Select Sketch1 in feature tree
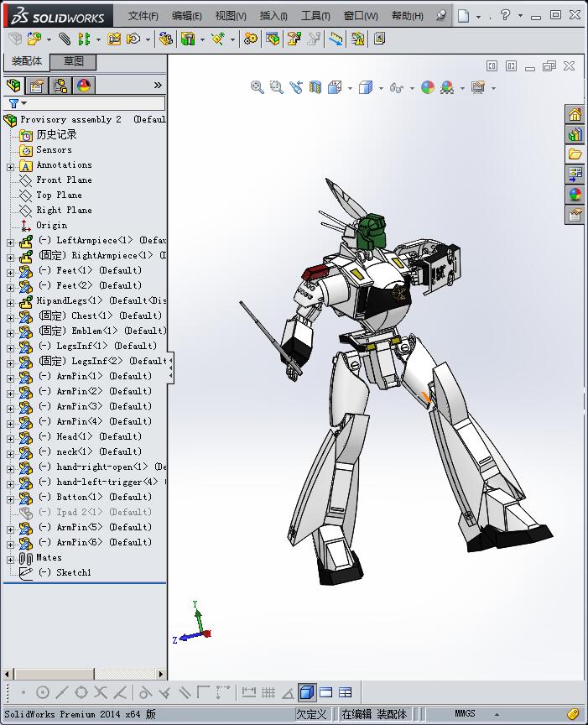Screen dimensions: 588x725 click(65, 572)
